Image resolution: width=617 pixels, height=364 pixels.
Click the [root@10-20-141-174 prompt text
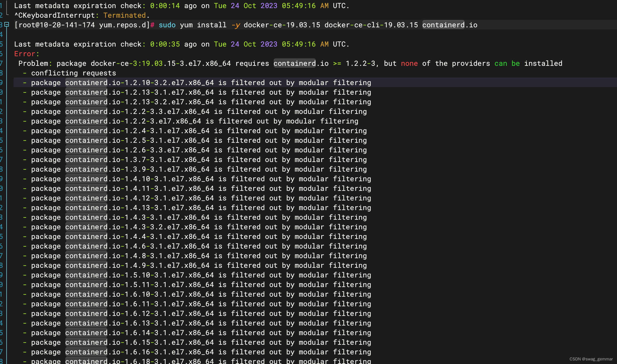pyautogui.click(x=54, y=25)
